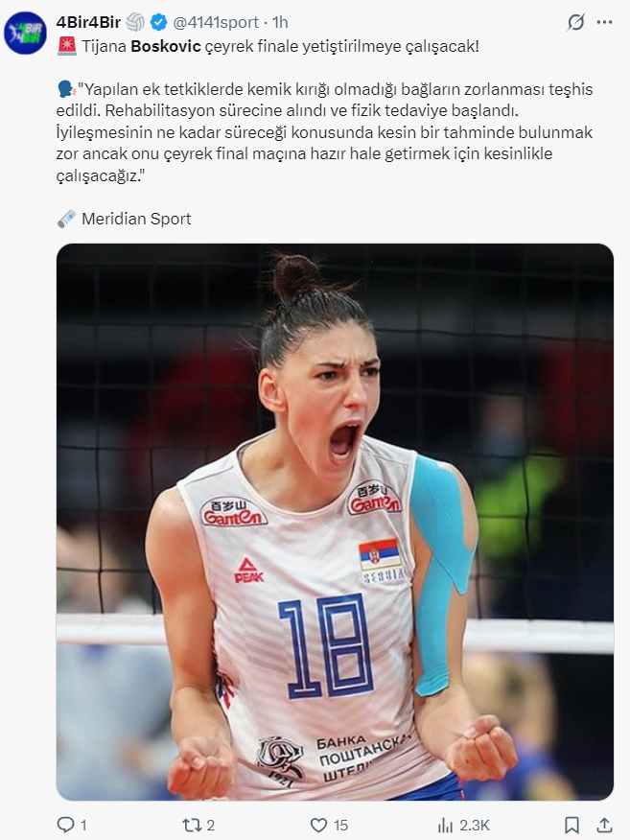Open the three-dot more options menu
Screen dimensions: 630x840
point(604,22)
